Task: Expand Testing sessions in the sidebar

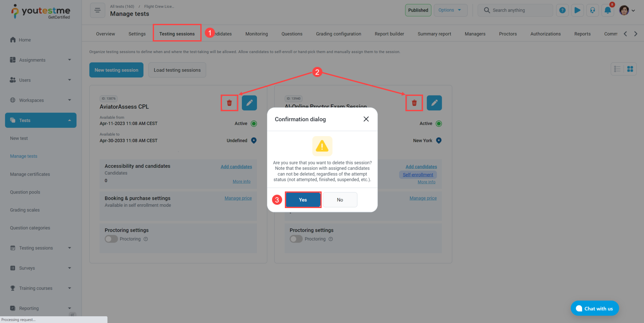Action: click(41, 248)
